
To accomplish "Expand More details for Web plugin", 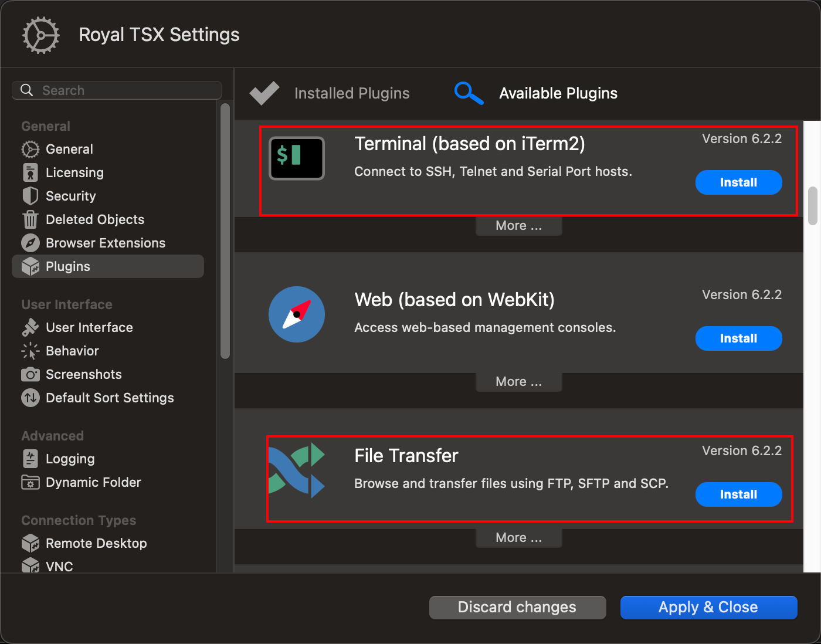I will click(x=518, y=381).
